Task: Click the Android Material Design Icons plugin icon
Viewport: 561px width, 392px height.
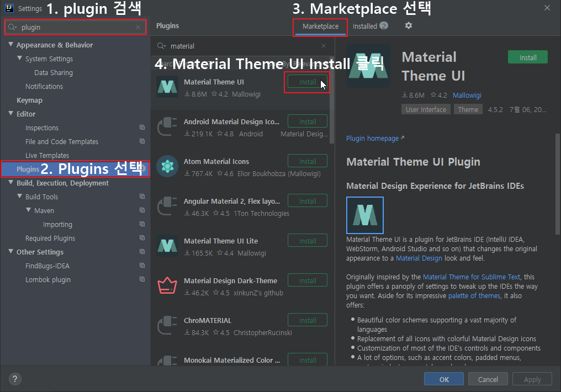Action: pos(167,126)
